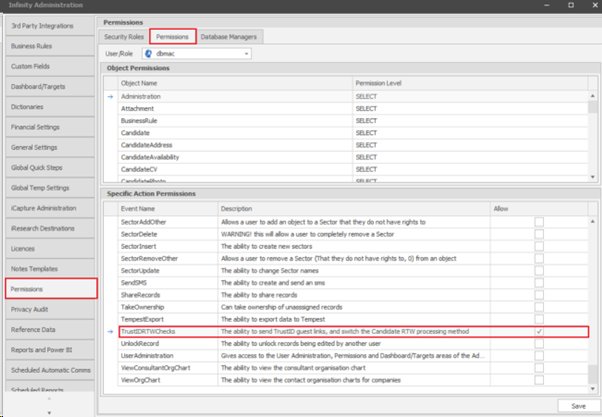602x417 pixels.
Task: Click the down chevron below the sidebar list
Action: pyautogui.click(x=48, y=411)
